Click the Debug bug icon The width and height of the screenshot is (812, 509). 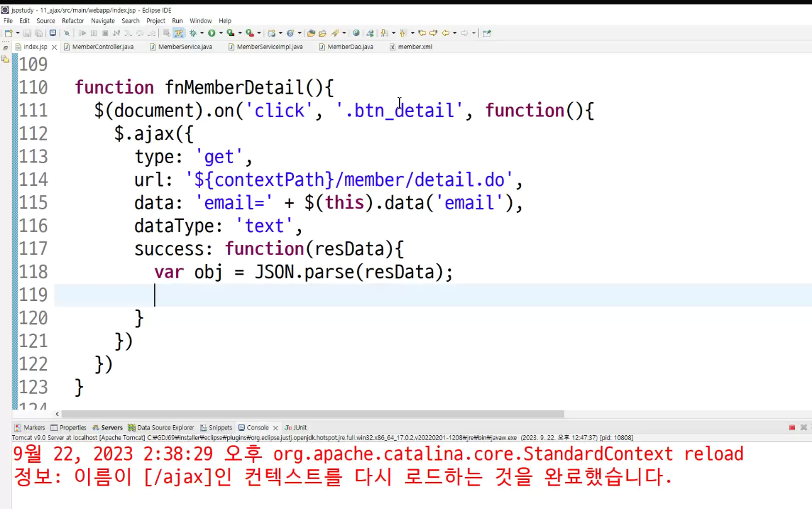[193, 33]
